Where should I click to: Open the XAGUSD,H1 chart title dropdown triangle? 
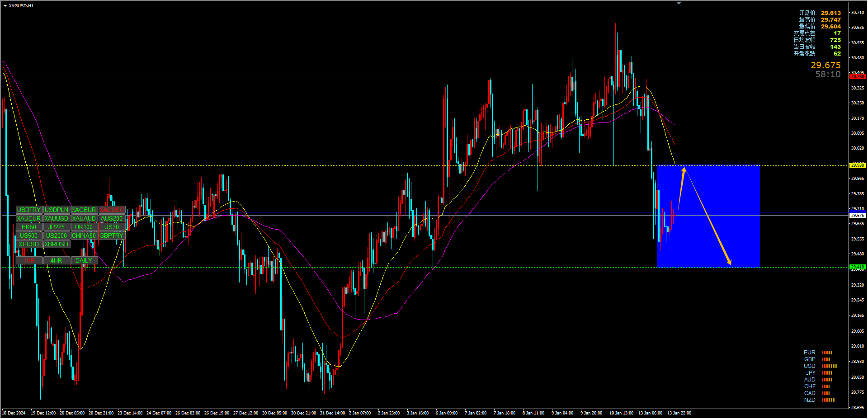5,6
